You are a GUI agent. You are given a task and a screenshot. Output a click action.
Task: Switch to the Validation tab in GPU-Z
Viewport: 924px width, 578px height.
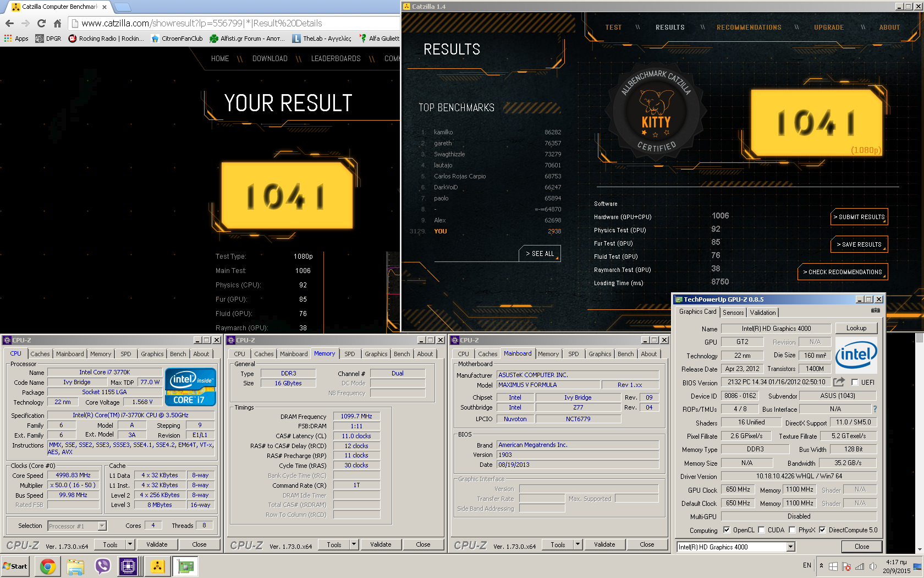pos(763,312)
